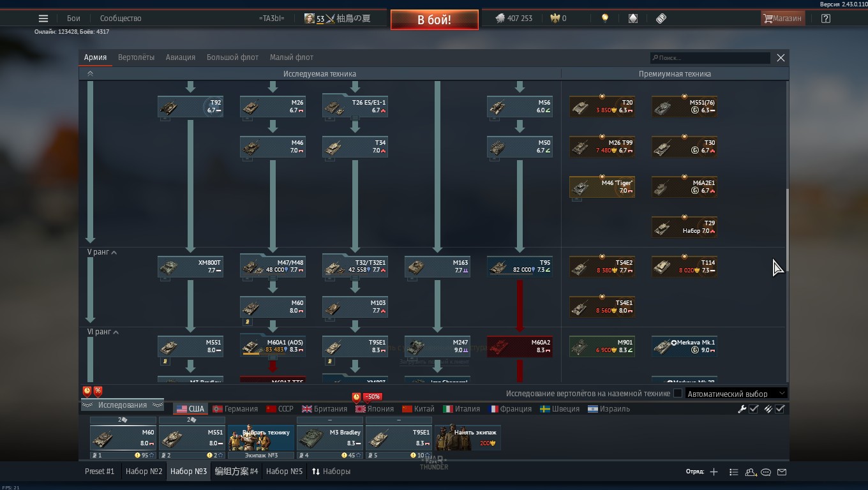Screen dimensions: 868x490
Task: Close the research tree window
Action: click(781, 57)
